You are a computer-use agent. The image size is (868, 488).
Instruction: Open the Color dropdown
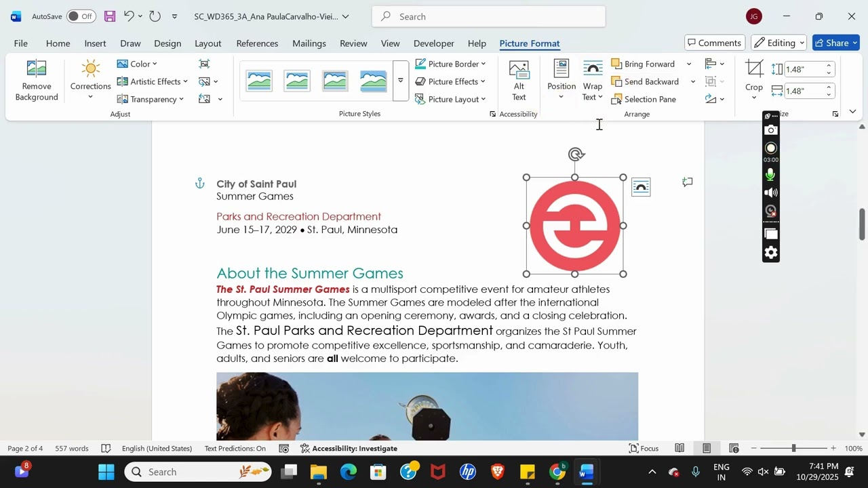coord(137,64)
